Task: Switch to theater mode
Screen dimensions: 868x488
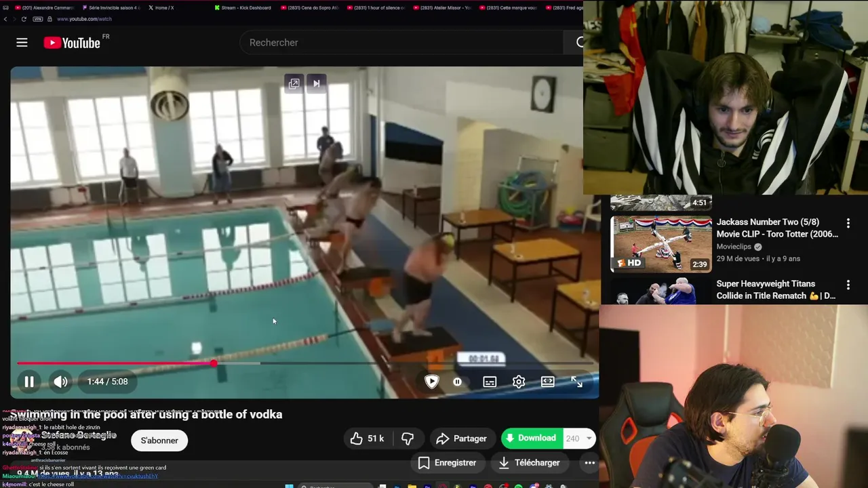Action: [548, 382]
